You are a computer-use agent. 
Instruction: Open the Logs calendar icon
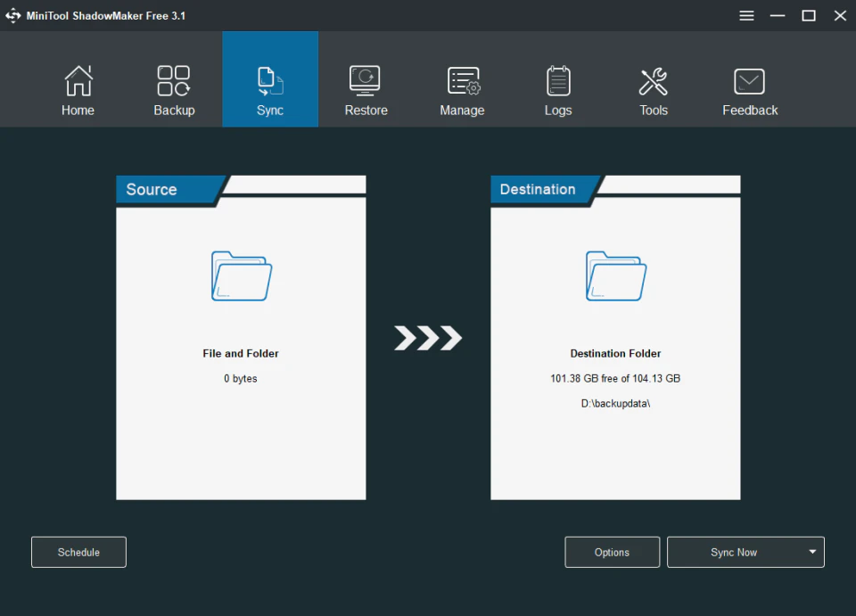click(x=558, y=79)
